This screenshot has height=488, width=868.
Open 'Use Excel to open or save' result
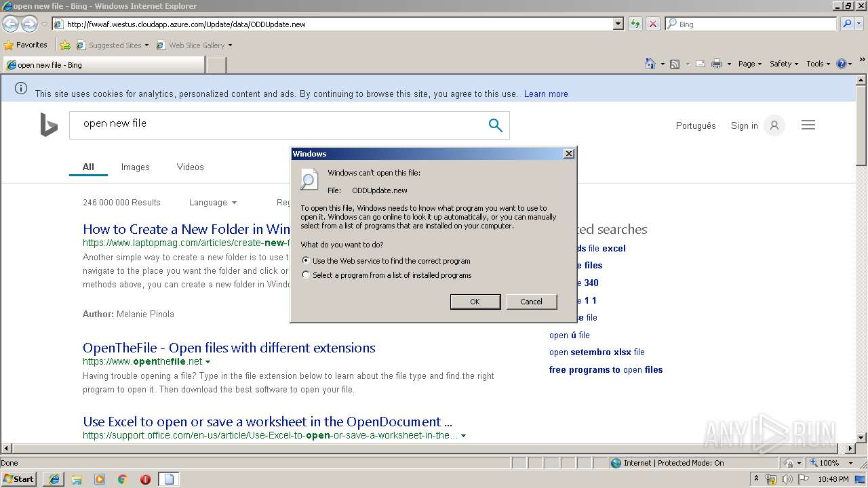[x=267, y=422]
